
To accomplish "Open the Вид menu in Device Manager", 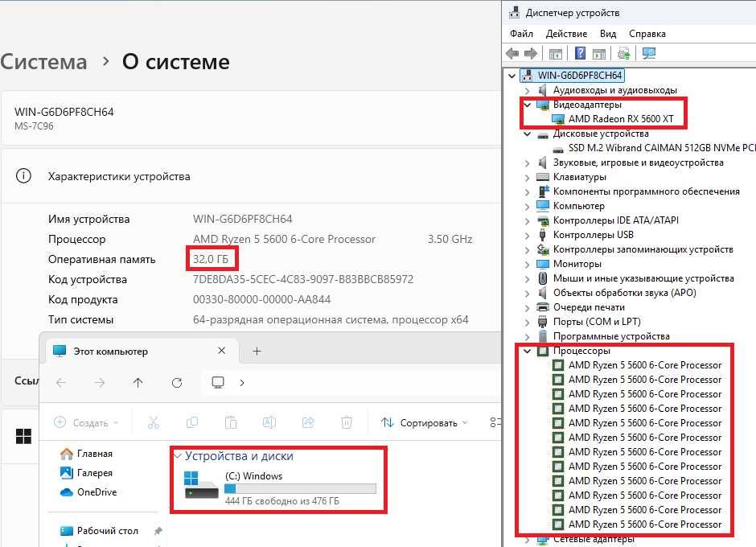I will tap(608, 34).
